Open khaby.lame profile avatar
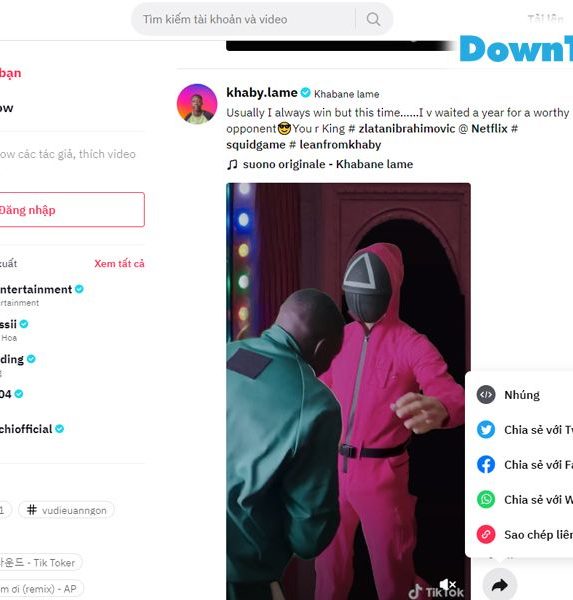The image size is (573, 600). point(197,104)
